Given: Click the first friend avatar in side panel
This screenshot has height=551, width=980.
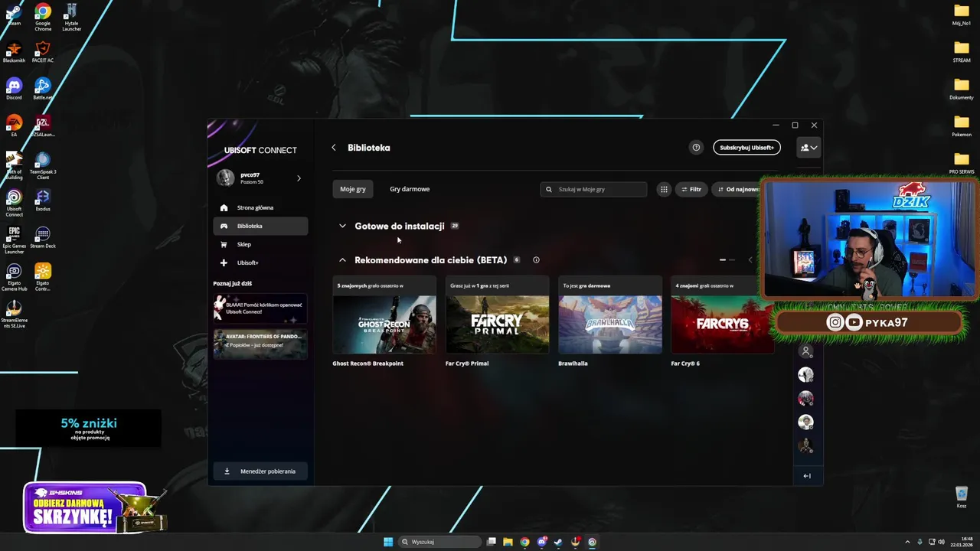Looking at the screenshot, I should 805,375.
